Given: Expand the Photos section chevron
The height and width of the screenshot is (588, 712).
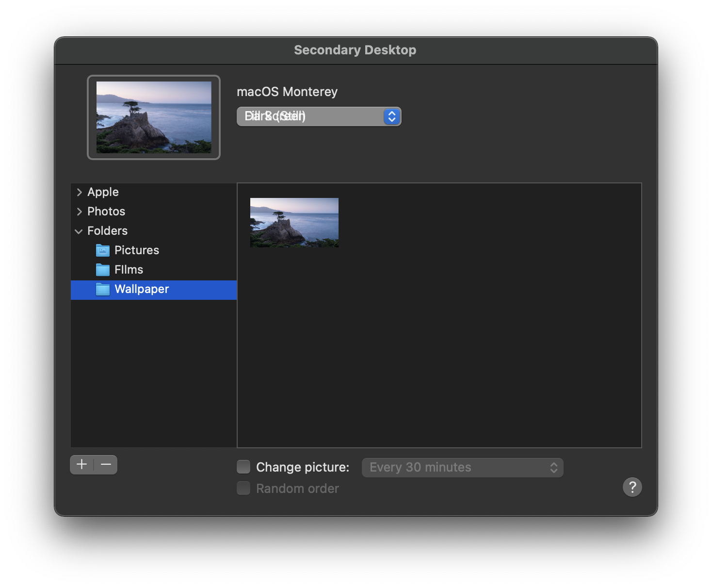Looking at the screenshot, I should click(x=79, y=212).
